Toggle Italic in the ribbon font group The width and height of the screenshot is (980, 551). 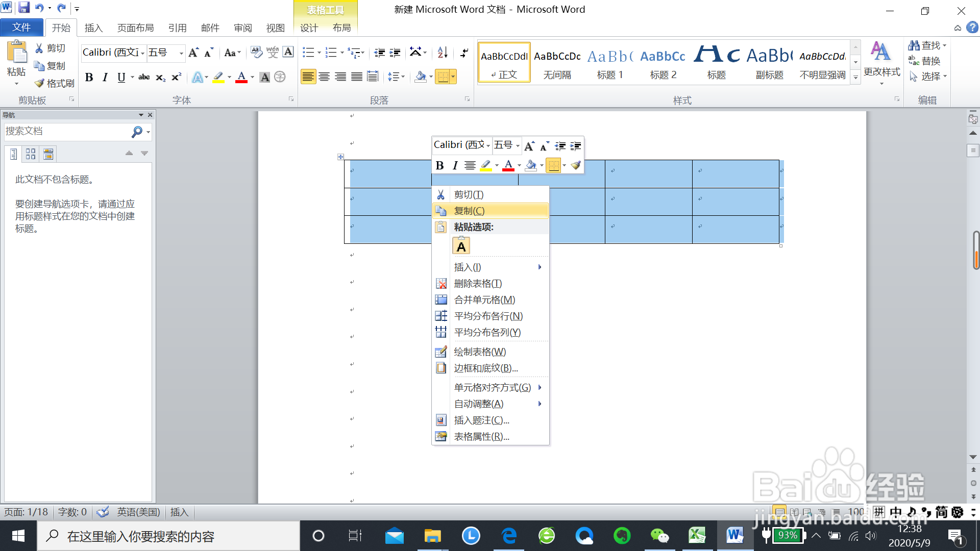[105, 77]
